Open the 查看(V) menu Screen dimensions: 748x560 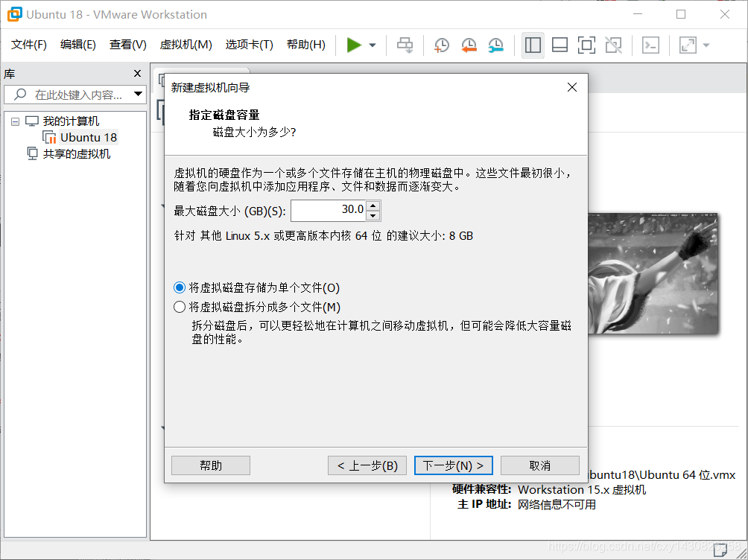click(x=128, y=45)
